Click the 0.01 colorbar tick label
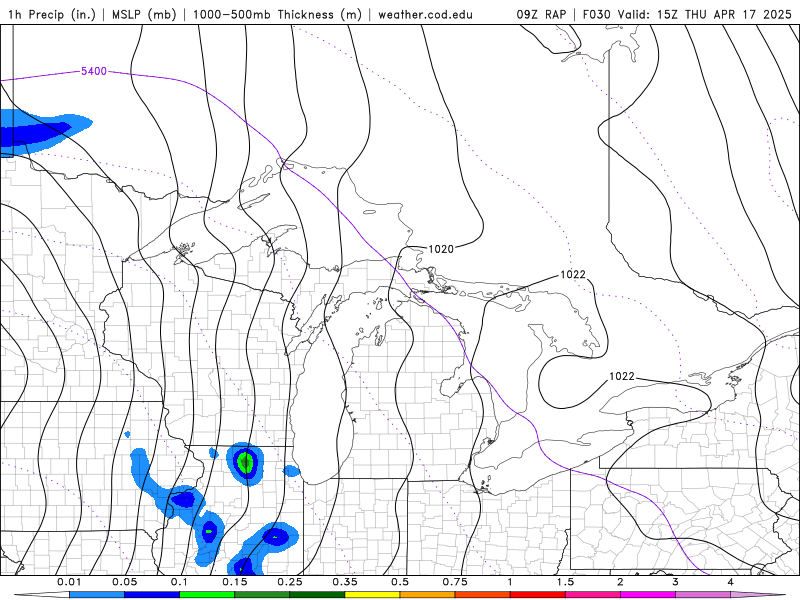The image size is (800, 600). coord(69,582)
